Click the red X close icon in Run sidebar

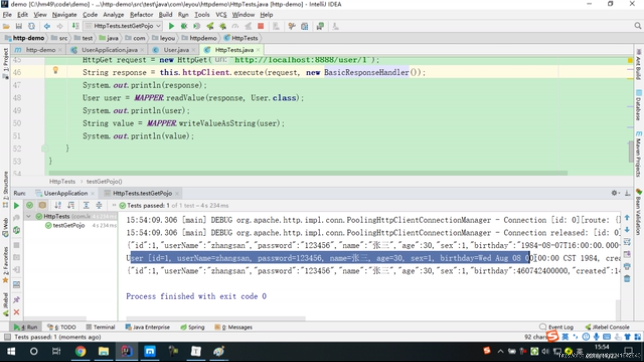point(16,312)
